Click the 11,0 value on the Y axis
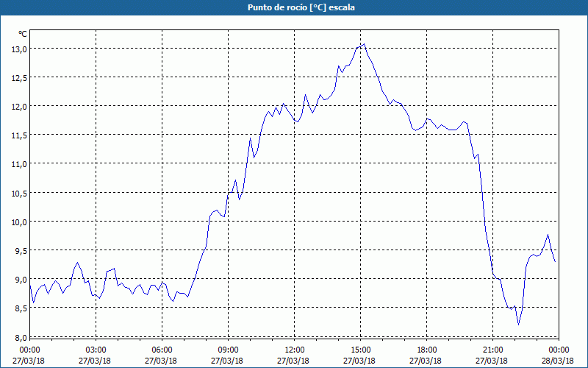Viewport: 588px width, 368px height. 19,164
